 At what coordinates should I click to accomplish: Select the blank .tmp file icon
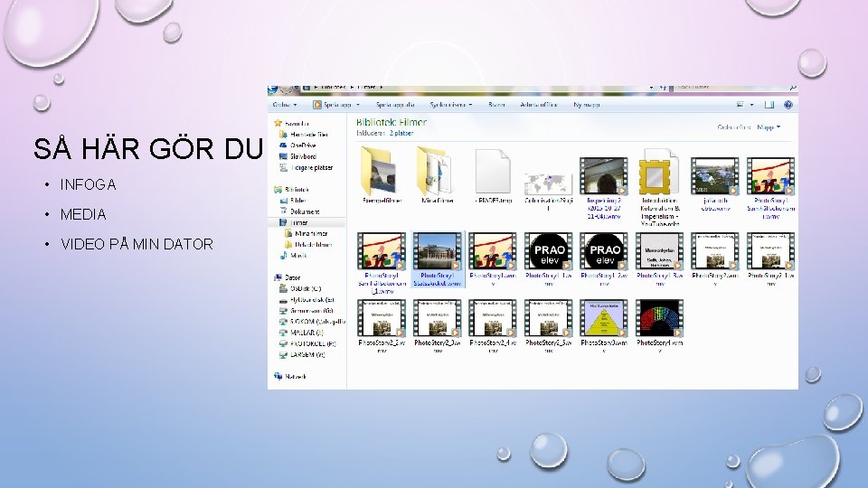(493, 174)
